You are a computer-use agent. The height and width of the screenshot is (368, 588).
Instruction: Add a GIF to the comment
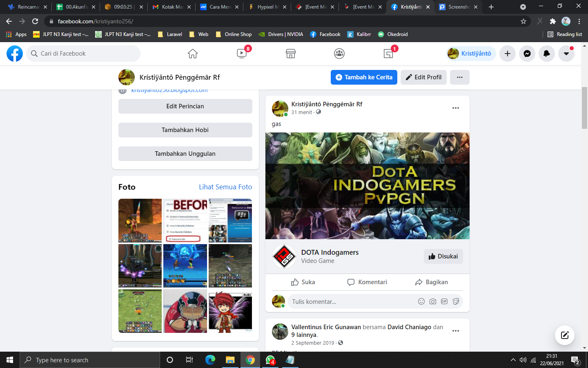pos(444,301)
